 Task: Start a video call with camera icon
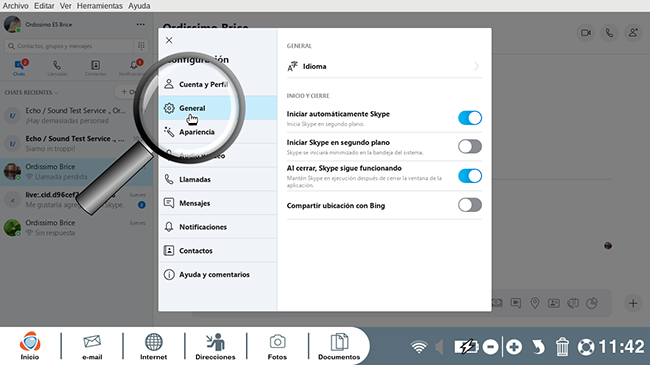(586, 33)
